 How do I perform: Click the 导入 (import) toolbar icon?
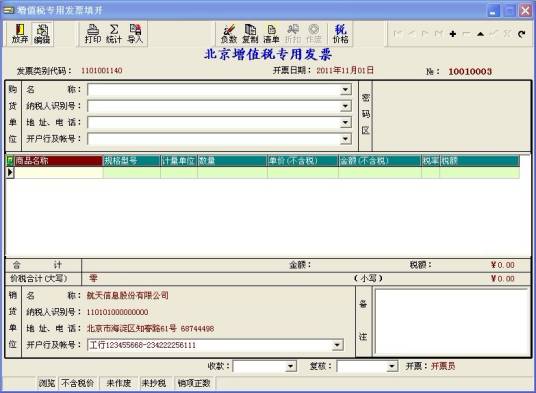(x=135, y=34)
